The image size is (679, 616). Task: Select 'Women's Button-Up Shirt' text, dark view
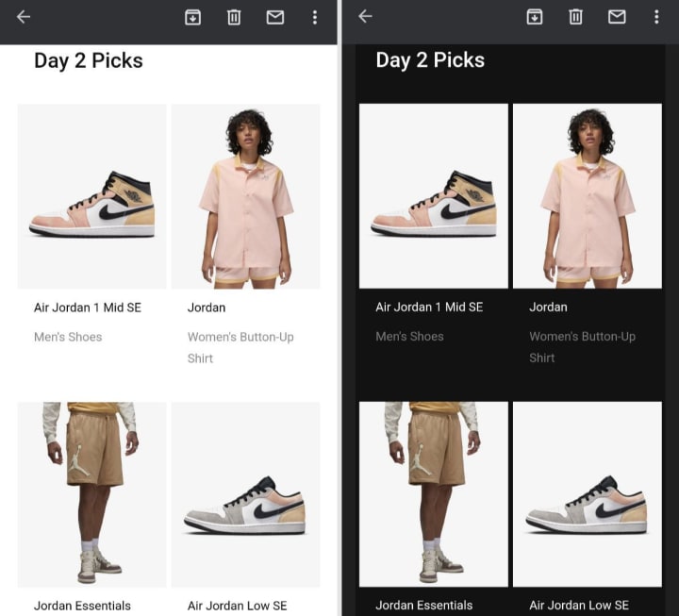pos(583,347)
